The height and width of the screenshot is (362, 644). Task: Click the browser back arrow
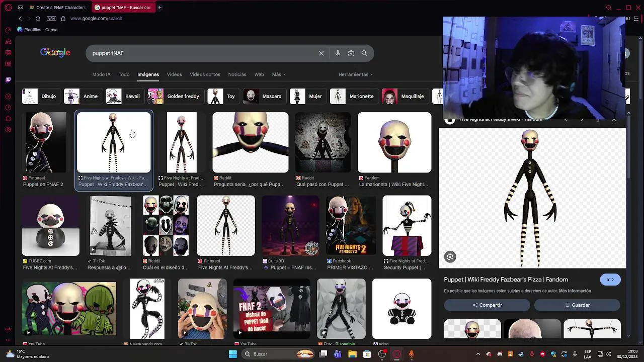coord(20,19)
